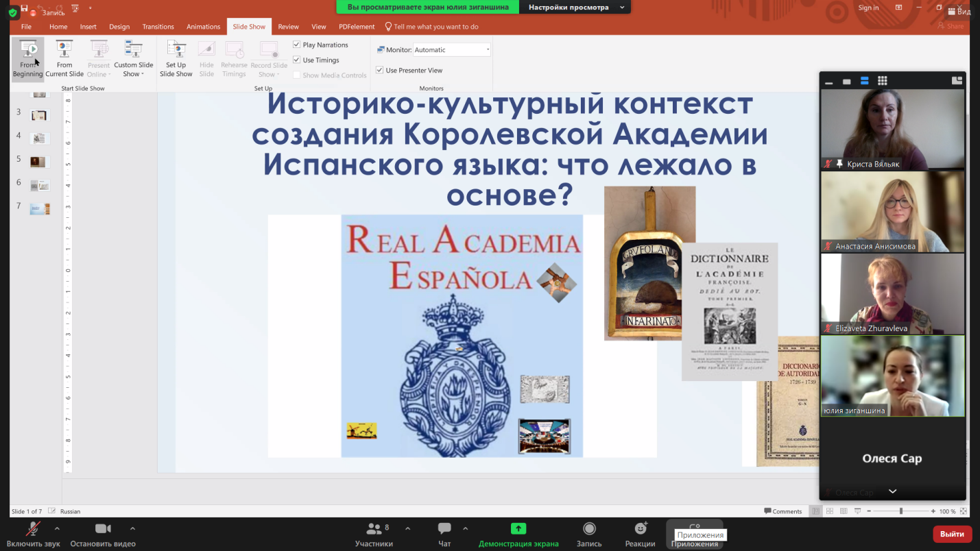Screen dimensions: 980x551
Task: Click the zoom slider handle in status bar
Action: pyautogui.click(x=901, y=511)
